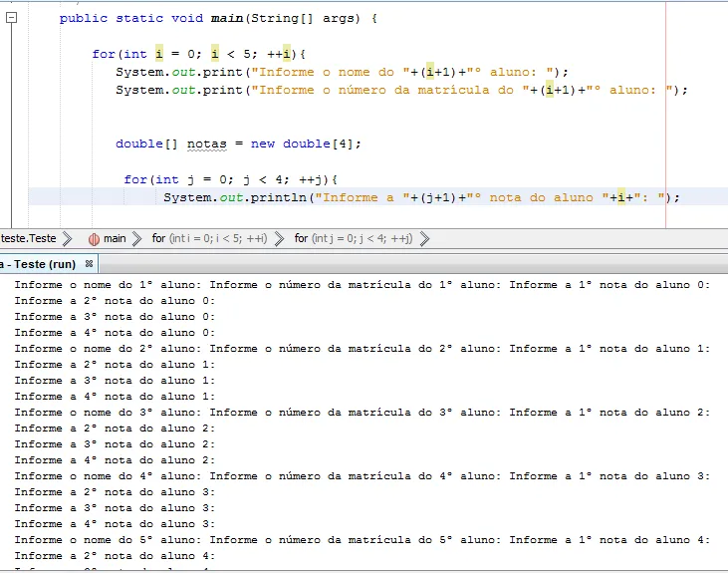Click output 'Informe a 3° nota do aluno 2:'
Screen dimensions: 728x573
coord(115,443)
